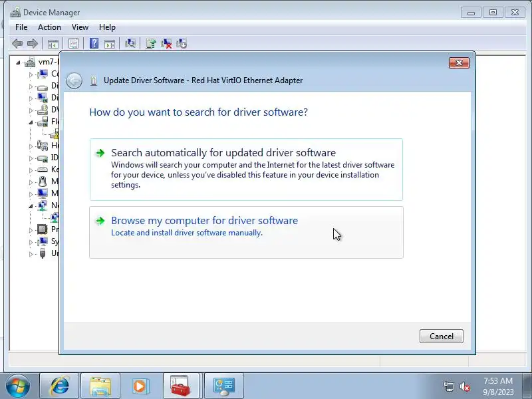Collapse the vm7 computer root node
This screenshot has height=399, width=532.
coord(19,63)
